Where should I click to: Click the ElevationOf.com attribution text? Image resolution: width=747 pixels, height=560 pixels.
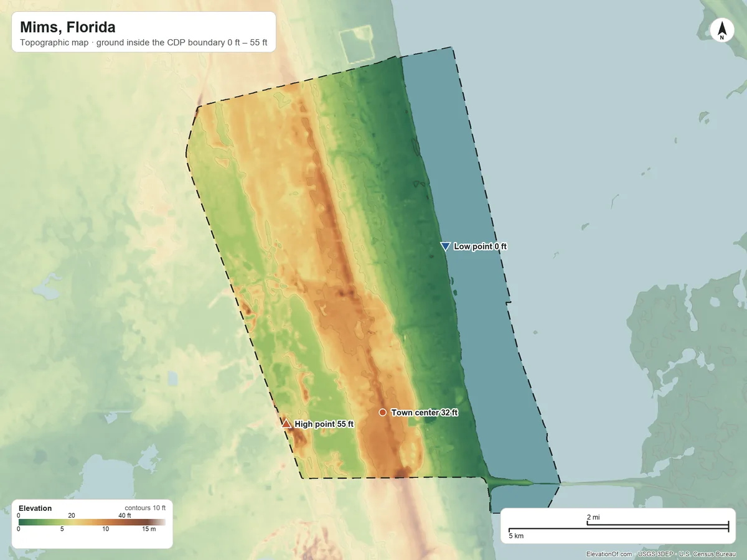609,554
